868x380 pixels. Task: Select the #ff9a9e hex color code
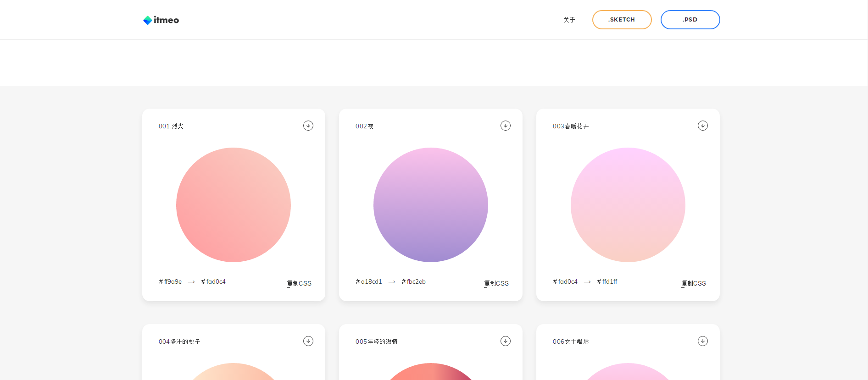tap(170, 281)
